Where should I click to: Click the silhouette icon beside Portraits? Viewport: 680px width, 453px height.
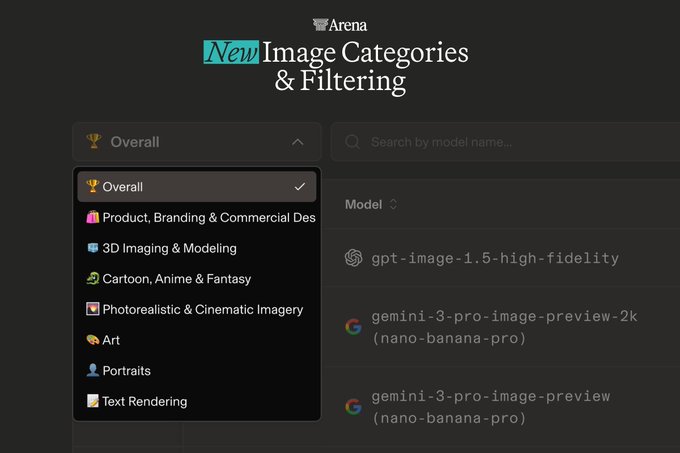(x=92, y=370)
